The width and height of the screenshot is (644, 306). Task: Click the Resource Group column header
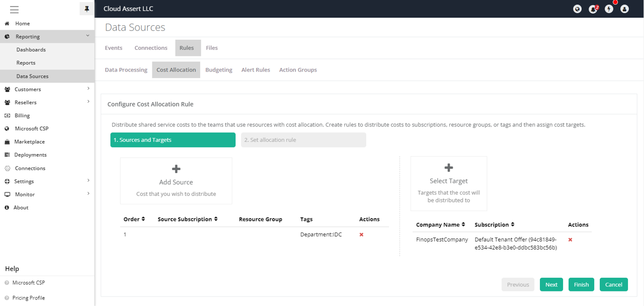[x=260, y=219]
